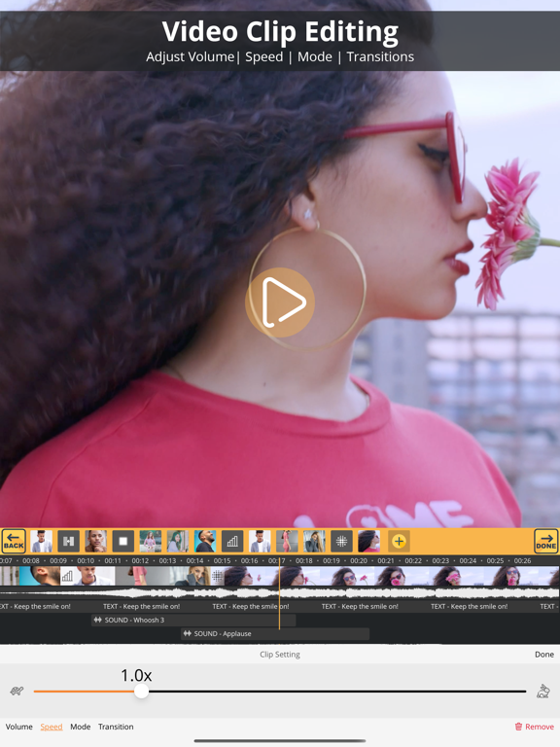Select the SOUND - Whoosh 3 clip
Viewport: 560px width, 747px height.
(193, 620)
